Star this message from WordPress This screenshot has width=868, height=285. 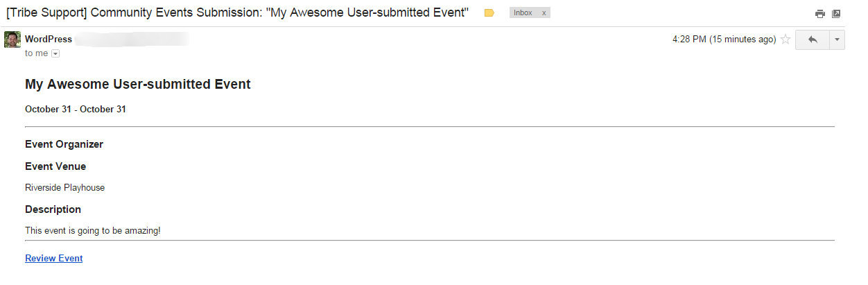(x=785, y=40)
